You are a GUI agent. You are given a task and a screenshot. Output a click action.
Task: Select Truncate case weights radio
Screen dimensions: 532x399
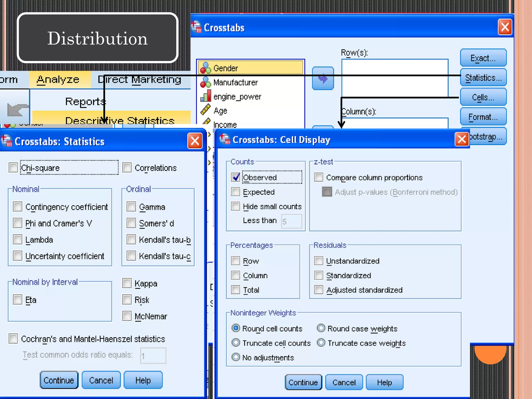pos(321,343)
